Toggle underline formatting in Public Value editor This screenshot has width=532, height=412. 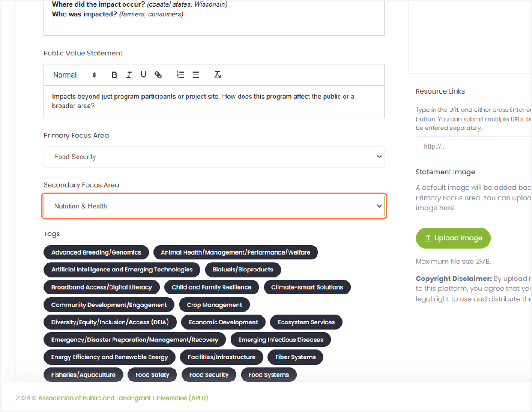point(143,75)
